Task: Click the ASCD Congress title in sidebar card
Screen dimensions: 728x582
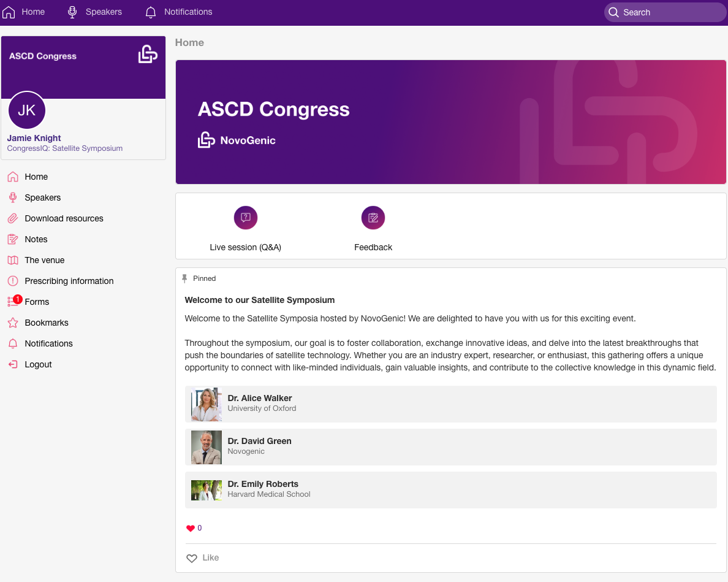Action: point(43,56)
